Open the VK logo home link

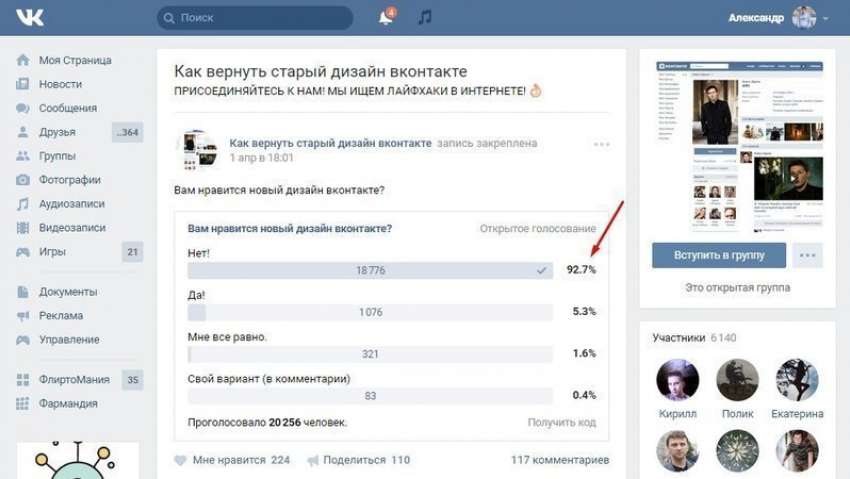(x=30, y=17)
